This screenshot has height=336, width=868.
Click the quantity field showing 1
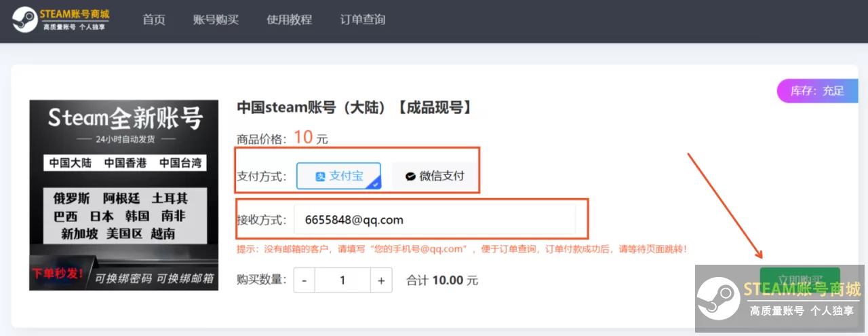coord(342,280)
